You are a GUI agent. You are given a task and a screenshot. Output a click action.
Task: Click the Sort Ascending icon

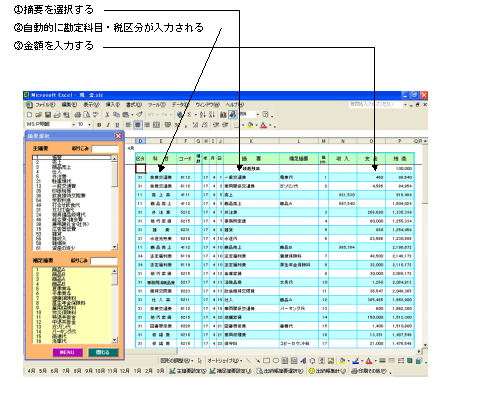[203, 115]
